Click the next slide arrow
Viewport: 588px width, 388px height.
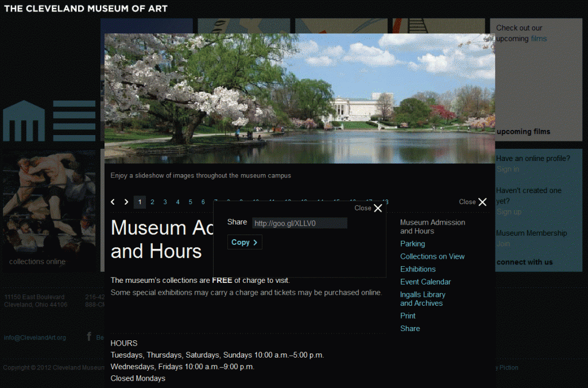pos(126,202)
